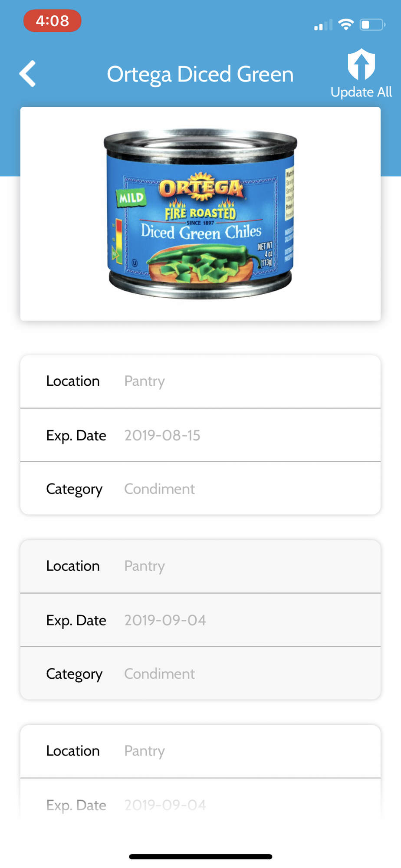Edit the Exp. Date 2019-09-04 in second card

200,620
